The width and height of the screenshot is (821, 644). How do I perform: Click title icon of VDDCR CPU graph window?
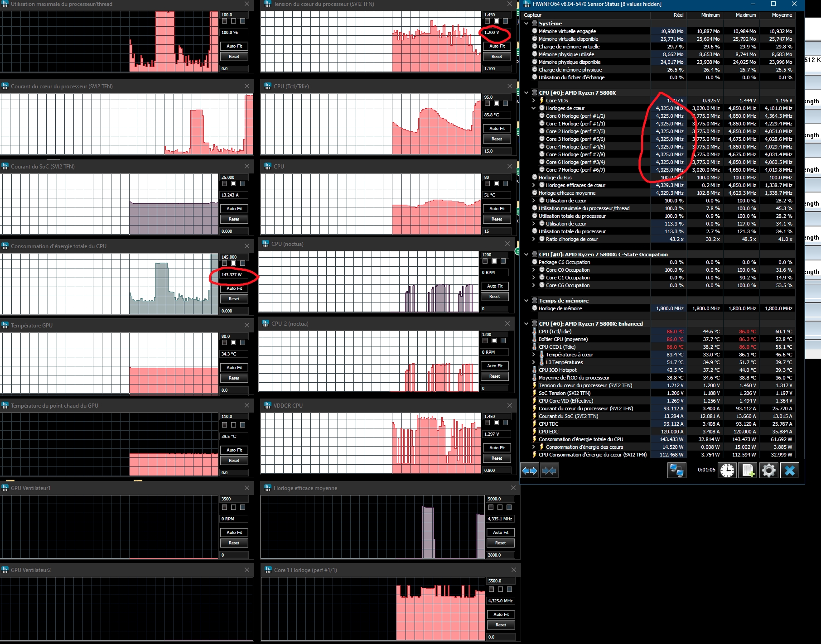point(268,406)
